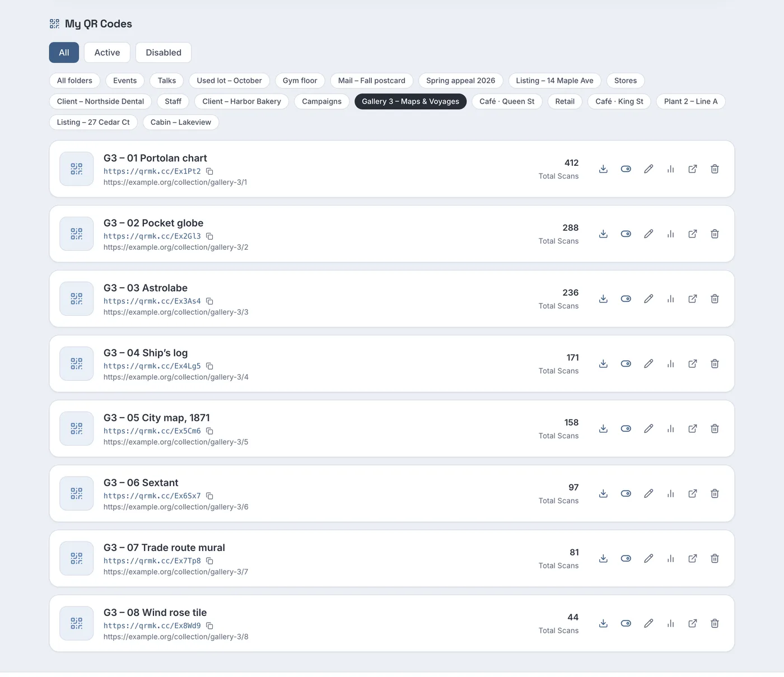The height and width of the screenshot is (677, 784).
Task: Delete the G3 – 08 Wind rose tile code
Action: (715, 624)
